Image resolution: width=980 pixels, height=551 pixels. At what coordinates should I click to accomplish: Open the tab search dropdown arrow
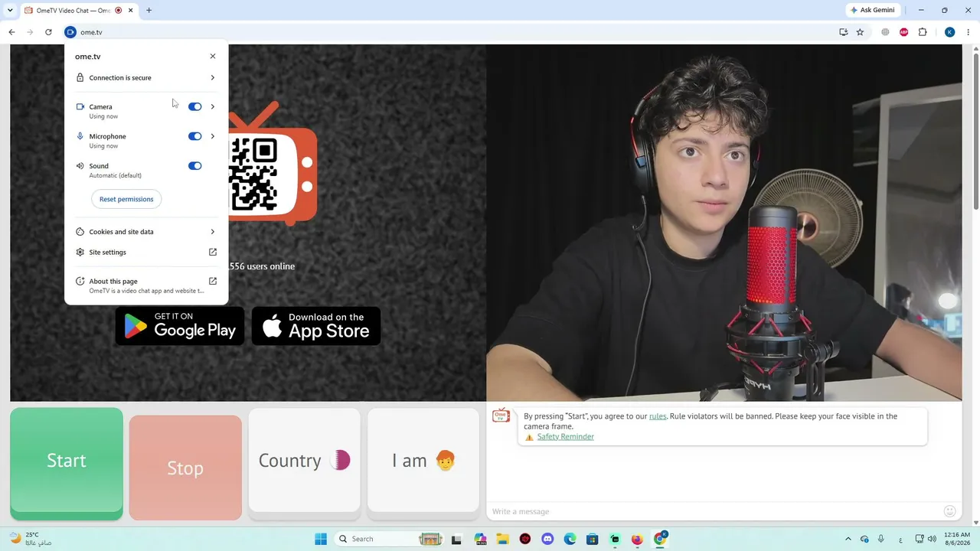(x=10, y=10)
